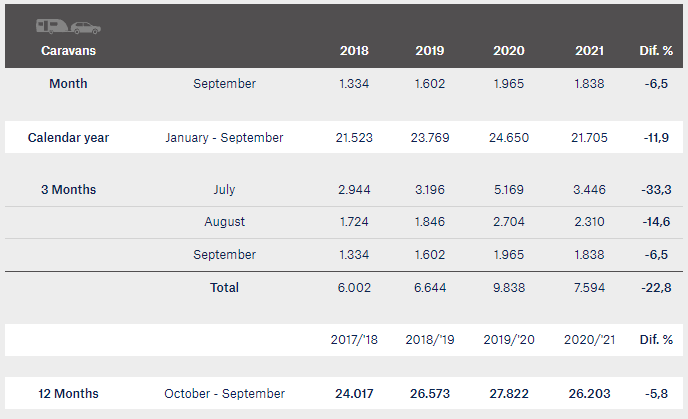The width and height of the screenshot is (688, 419).
Task: Select the Month row label
Action: [x=68, y=84]
